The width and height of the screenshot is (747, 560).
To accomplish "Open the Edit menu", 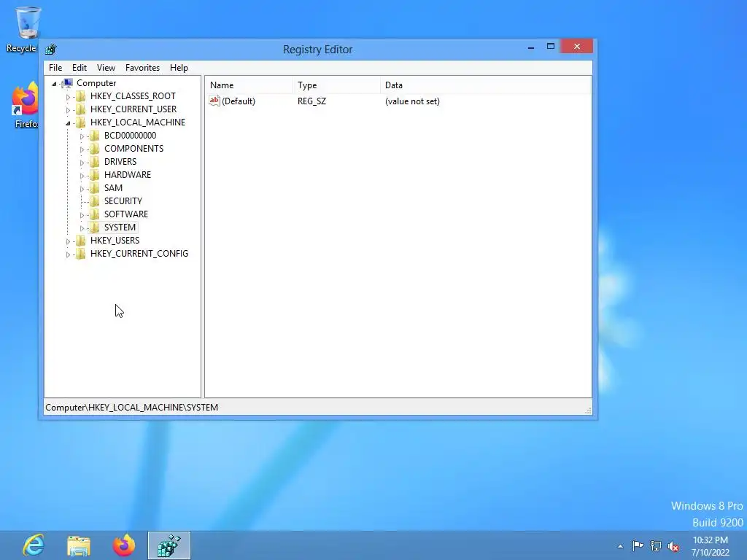I will [x=79, y=68].
